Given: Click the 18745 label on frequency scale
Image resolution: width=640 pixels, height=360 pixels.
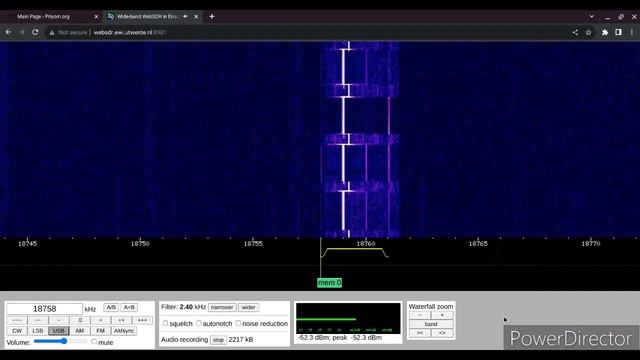Looking at the screenshot, I should [x=27, y=244].
